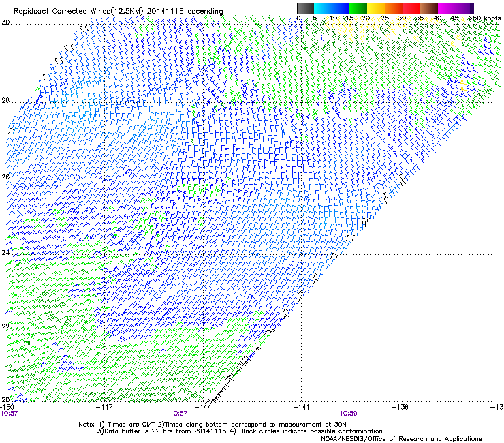Select the latitude label '24'

tap(5, 253)
